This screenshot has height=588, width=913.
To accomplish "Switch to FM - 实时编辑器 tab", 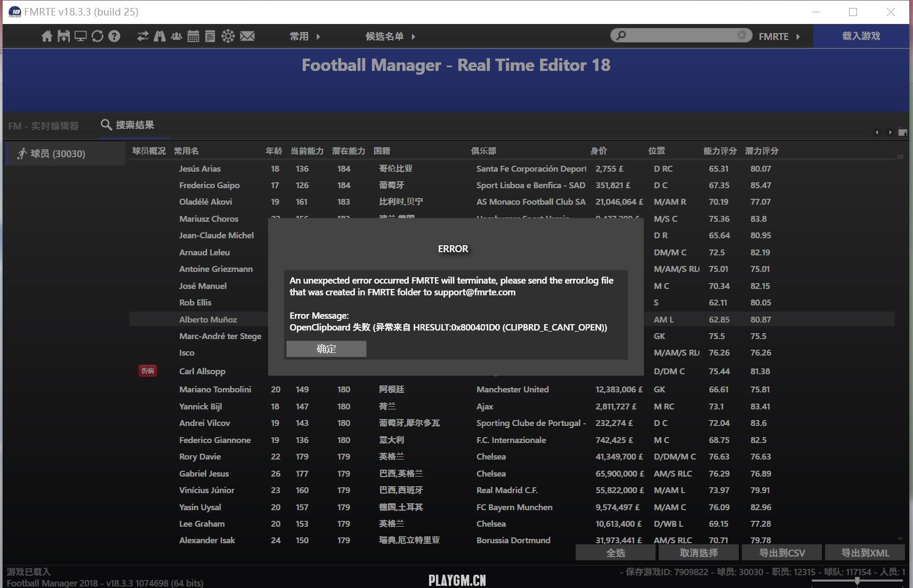I will (44, 126).
